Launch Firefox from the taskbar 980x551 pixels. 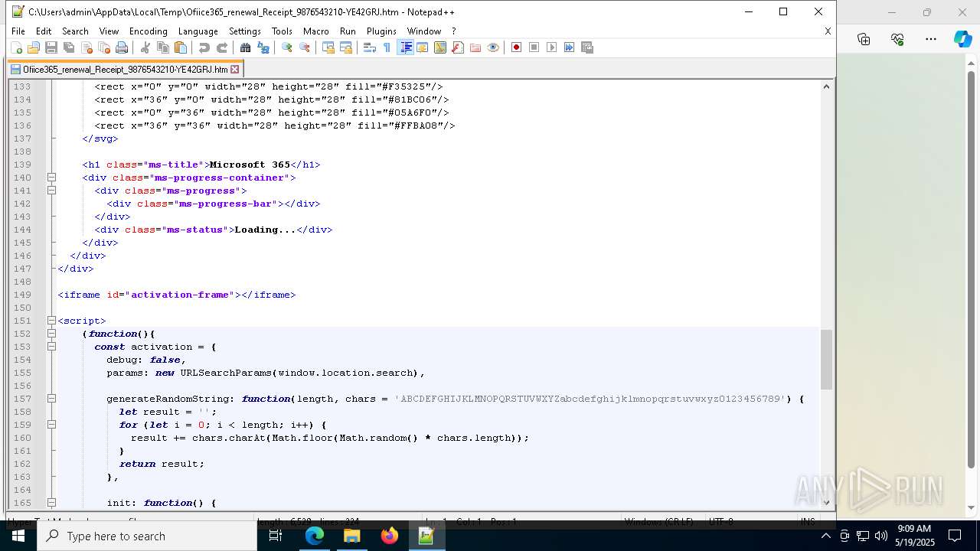point(390,536)
